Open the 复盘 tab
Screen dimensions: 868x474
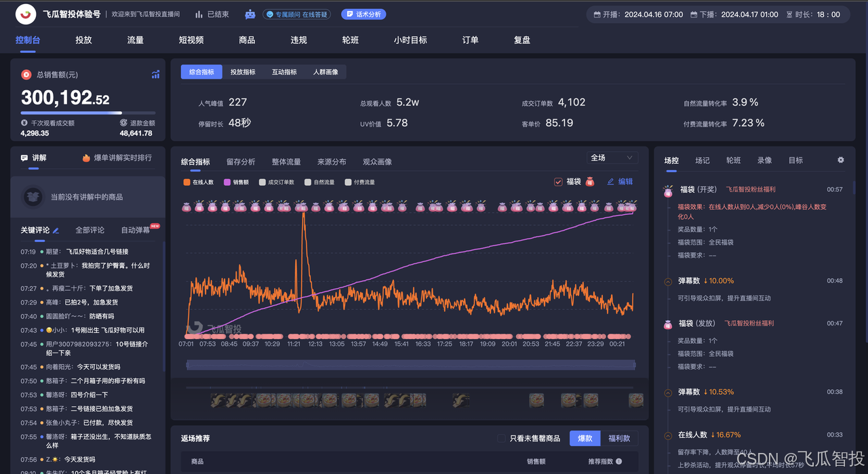[x=522, y=40]
